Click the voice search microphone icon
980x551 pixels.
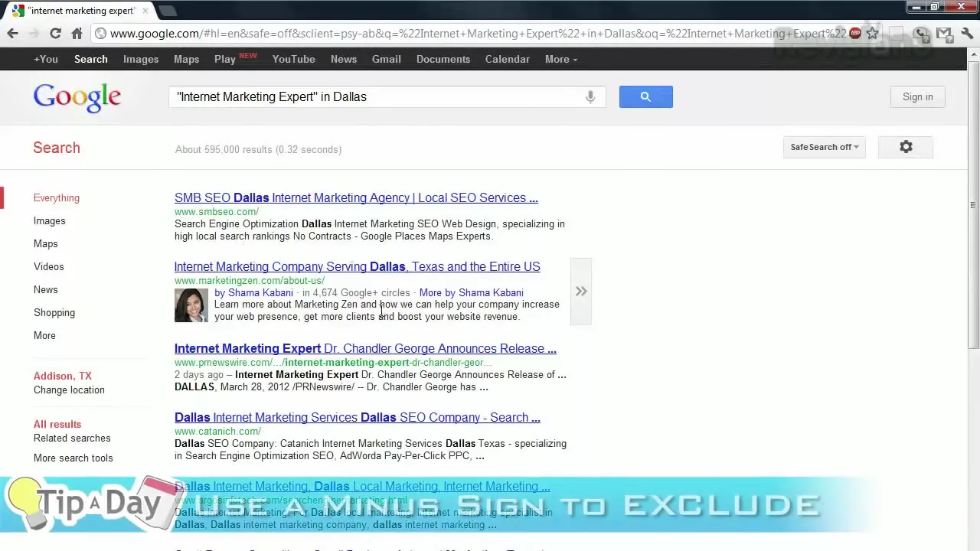pos(590,97)
